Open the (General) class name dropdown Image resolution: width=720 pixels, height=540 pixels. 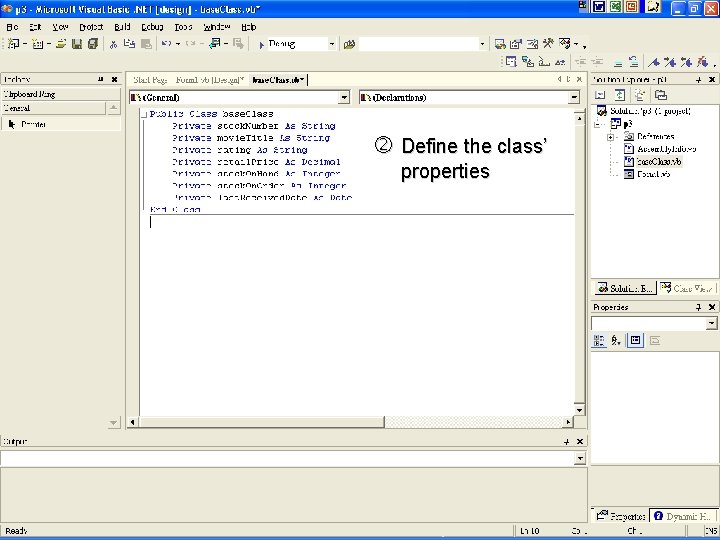(x=344, y=97)
